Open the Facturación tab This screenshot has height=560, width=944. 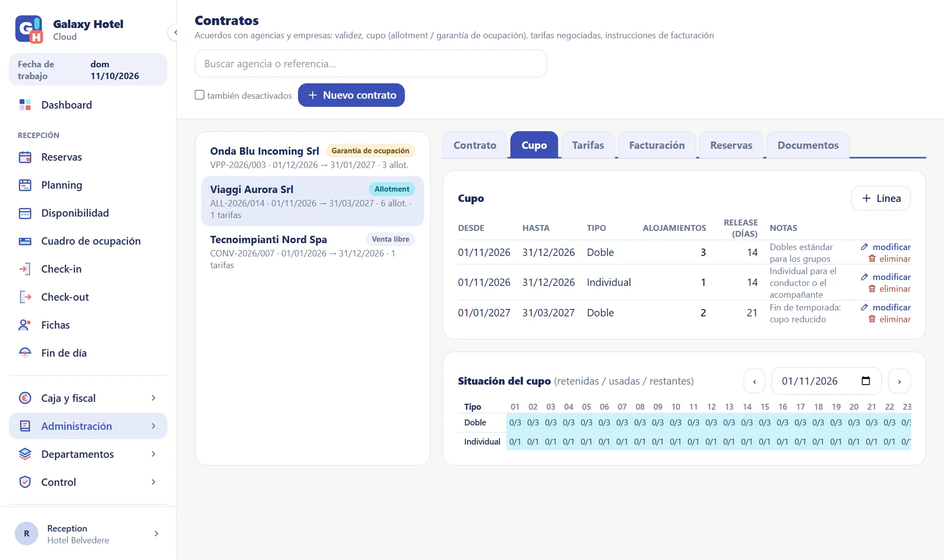coord(656,145)
